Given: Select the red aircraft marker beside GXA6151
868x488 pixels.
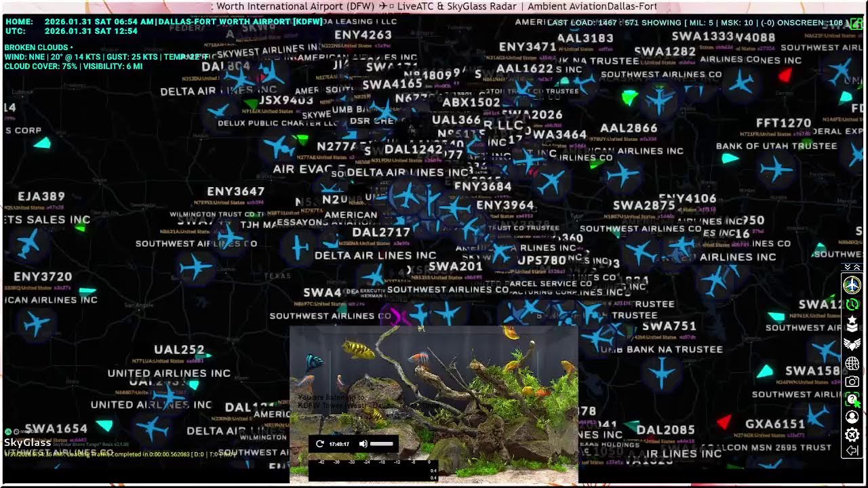Looking at the screenshot, I should pyautogui.click(x=724, y=422).
